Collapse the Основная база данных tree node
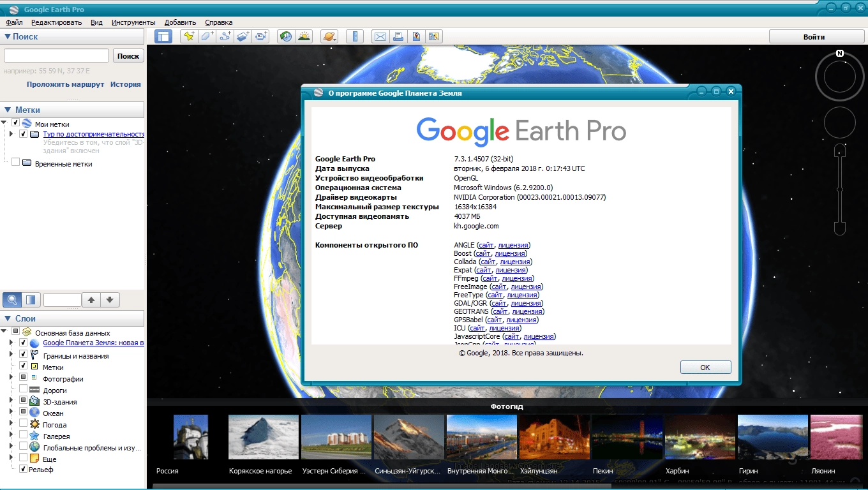This screenshot has width=868, height=490. [x=4, y=332]
